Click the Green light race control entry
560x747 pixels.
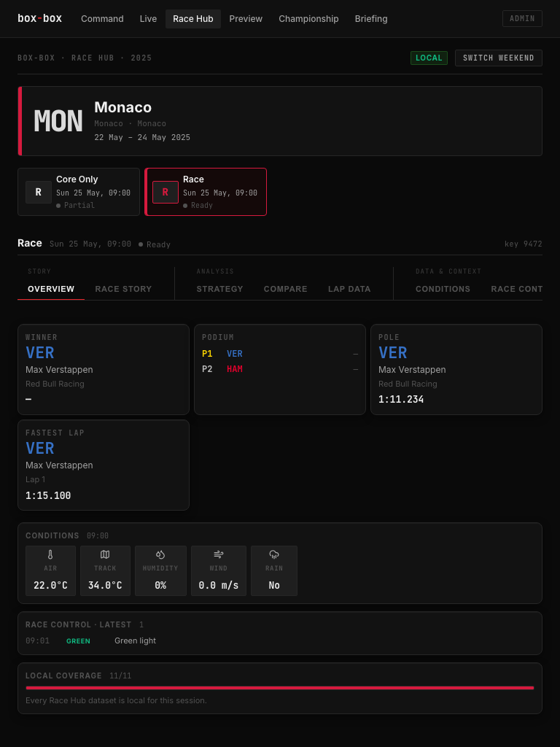(280, 640)
